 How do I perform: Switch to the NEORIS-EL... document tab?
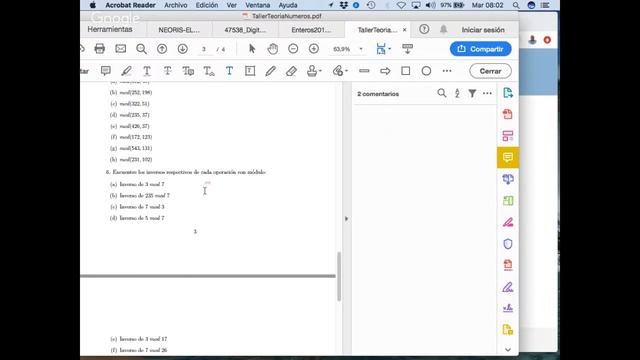179,30
